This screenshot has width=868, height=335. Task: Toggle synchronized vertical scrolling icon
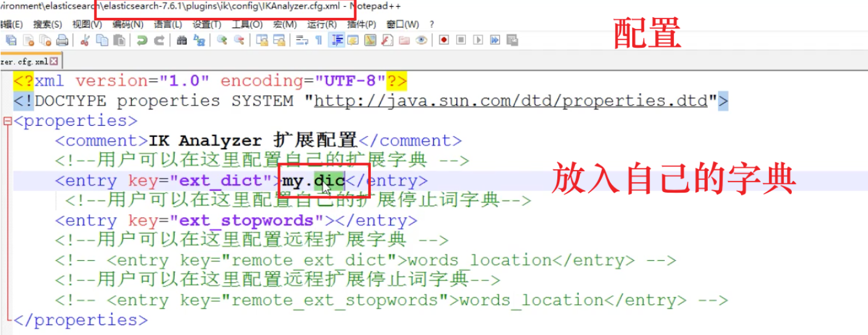tap(262, 40)
